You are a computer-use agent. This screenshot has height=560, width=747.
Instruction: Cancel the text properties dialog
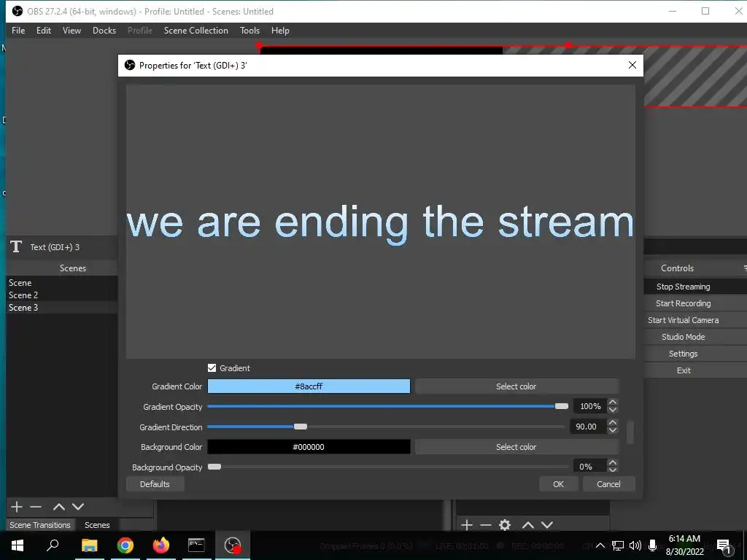[608, 484]
